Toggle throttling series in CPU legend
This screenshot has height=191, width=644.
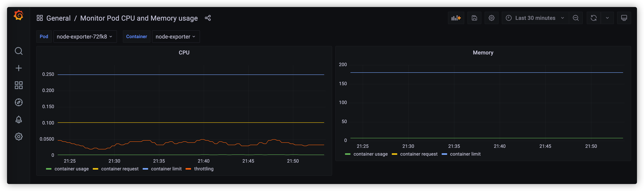(204, 169)
